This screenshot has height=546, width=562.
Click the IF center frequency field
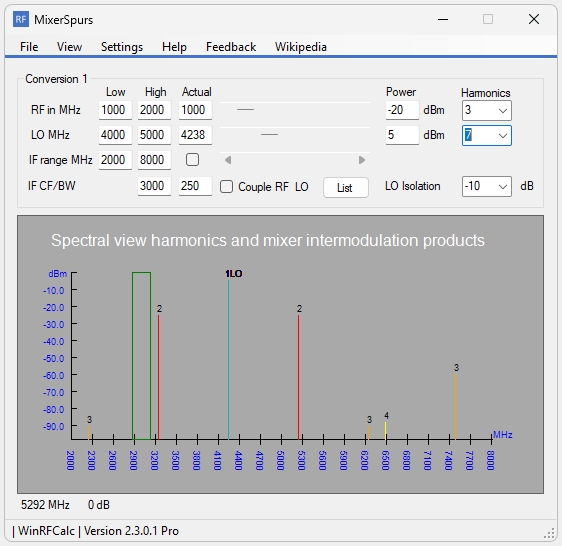tap(154, 186)
